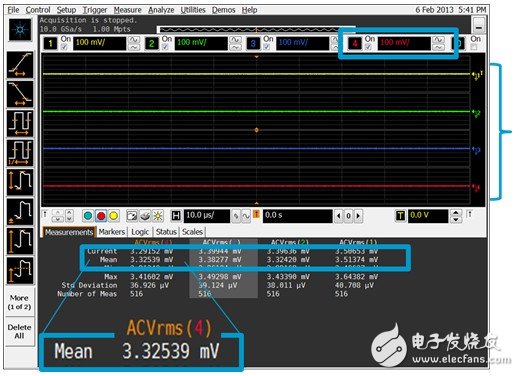The height and width of the screenshot is (376, 519).
Task: Switch to the Markers tab
Action: 112,232
